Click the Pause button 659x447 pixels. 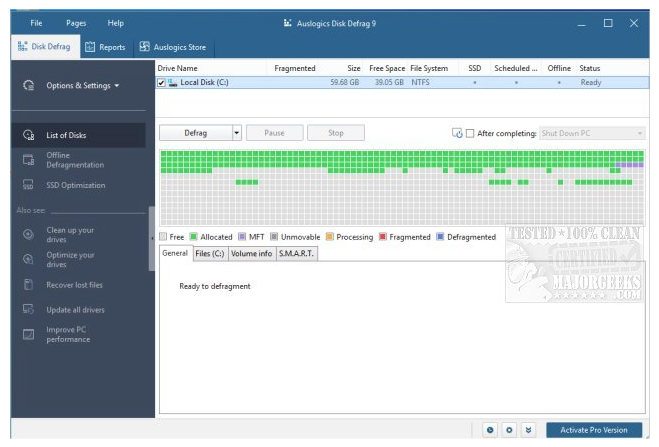click(x=274, y=133)
